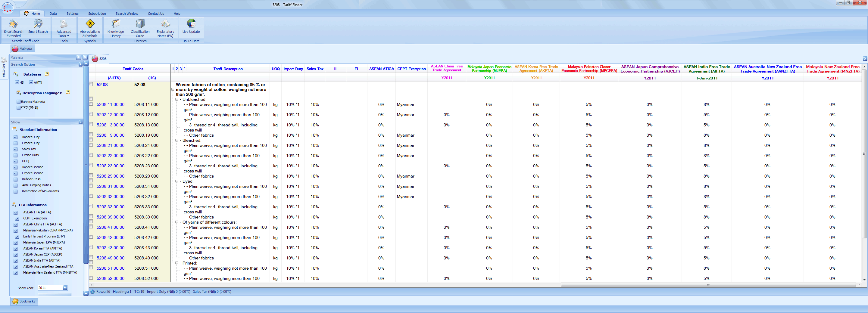Run Live Update
The height and width of the screenshot is (313, 868).
coord(191,26)
